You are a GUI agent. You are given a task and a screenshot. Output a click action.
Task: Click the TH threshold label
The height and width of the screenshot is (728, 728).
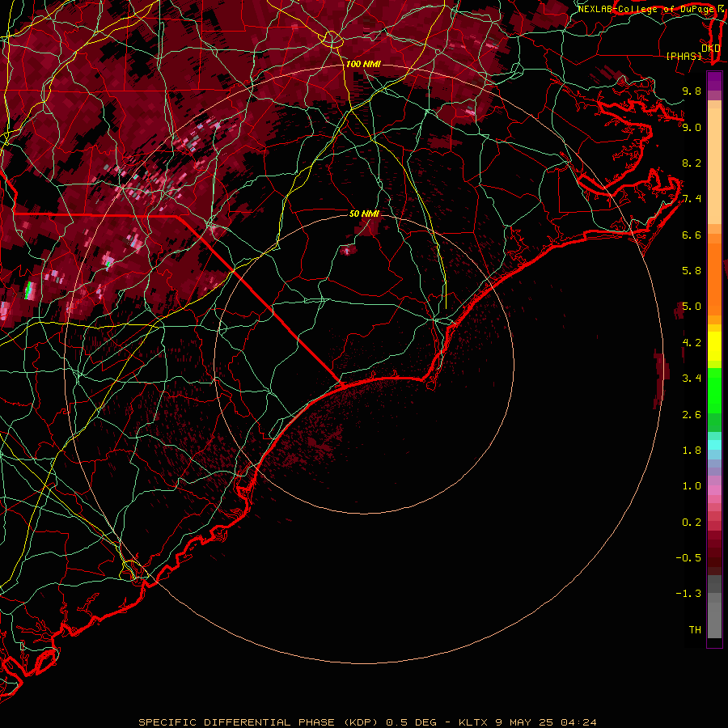[695, 630]
